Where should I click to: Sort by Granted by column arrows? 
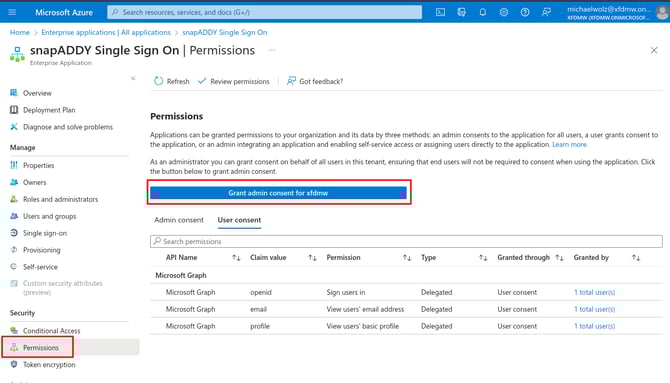point(636,258)
